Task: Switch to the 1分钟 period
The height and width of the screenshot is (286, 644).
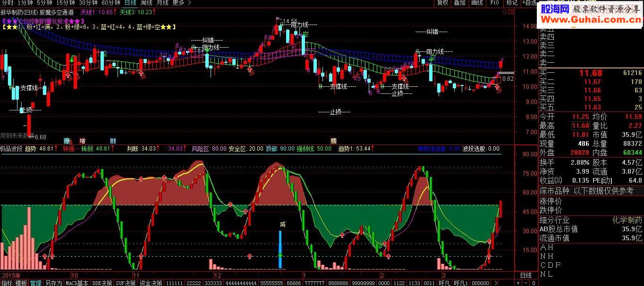Action: coord(25,3)
